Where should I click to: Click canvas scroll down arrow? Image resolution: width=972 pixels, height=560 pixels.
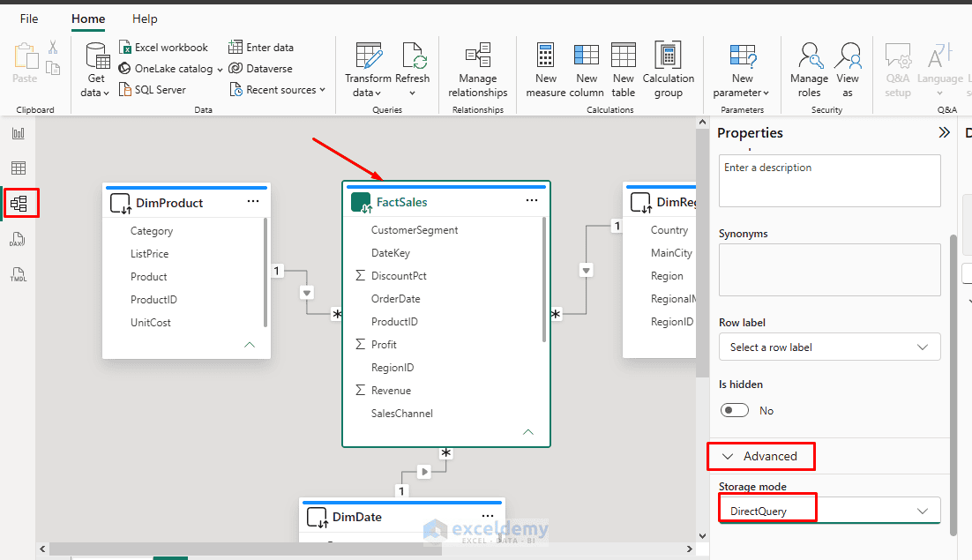pos(702,536)
